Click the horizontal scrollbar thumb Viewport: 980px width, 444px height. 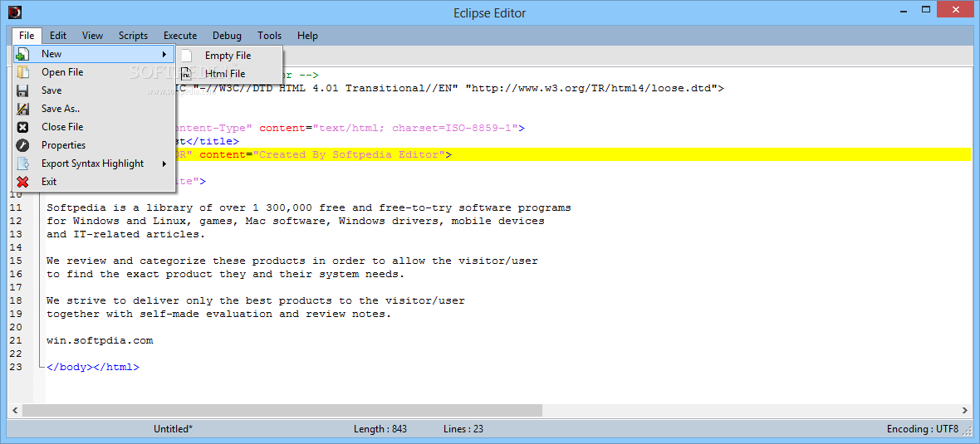[283, 410]
